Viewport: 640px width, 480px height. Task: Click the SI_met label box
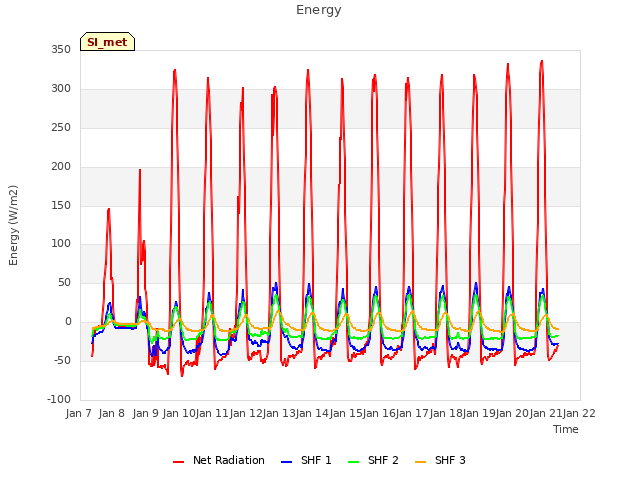point(107,42)
